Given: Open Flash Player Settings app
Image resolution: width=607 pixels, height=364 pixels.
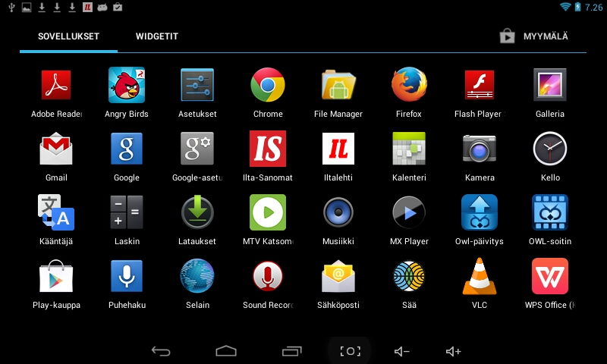Looking at the screenshot, I should 480,85.
